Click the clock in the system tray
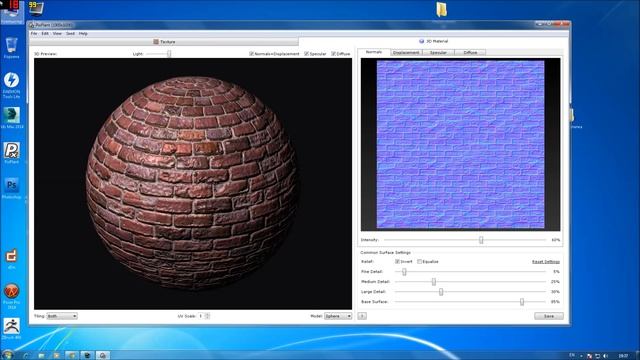 tap(623, 356)
